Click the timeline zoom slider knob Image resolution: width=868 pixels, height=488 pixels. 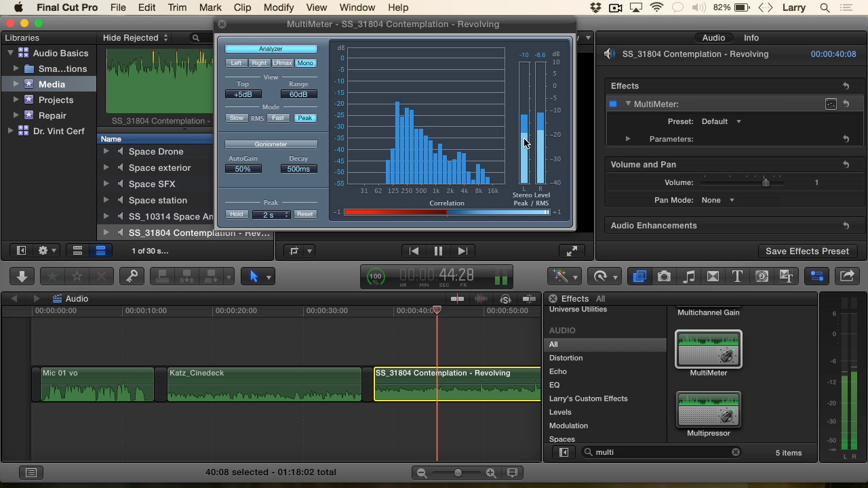click(x=458, y=472)
